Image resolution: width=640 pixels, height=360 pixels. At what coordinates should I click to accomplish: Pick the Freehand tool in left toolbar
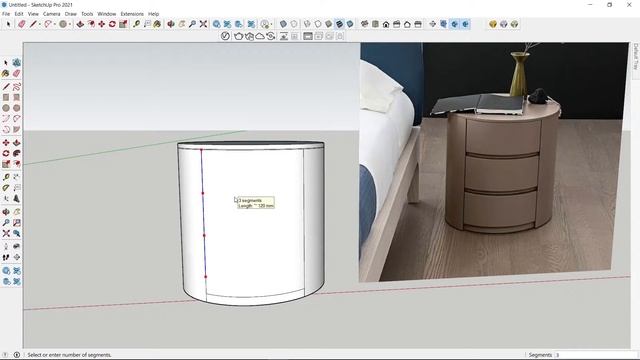point(17,87)
